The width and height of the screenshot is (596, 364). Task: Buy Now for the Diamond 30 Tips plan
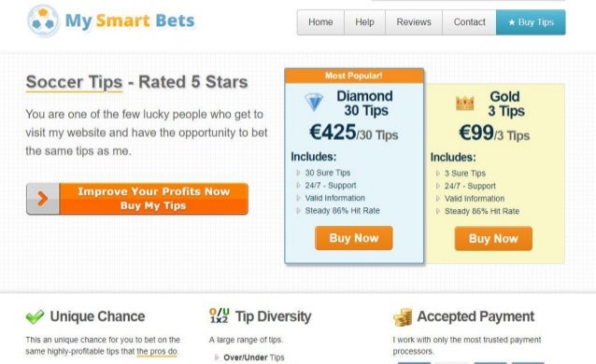tap(354, 238)
